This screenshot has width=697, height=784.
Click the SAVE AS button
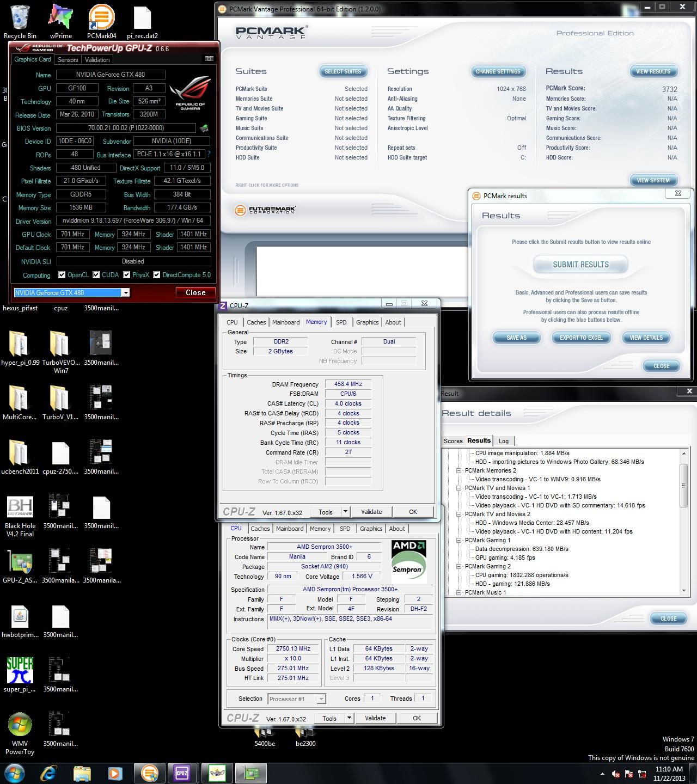tap(517, 338)
